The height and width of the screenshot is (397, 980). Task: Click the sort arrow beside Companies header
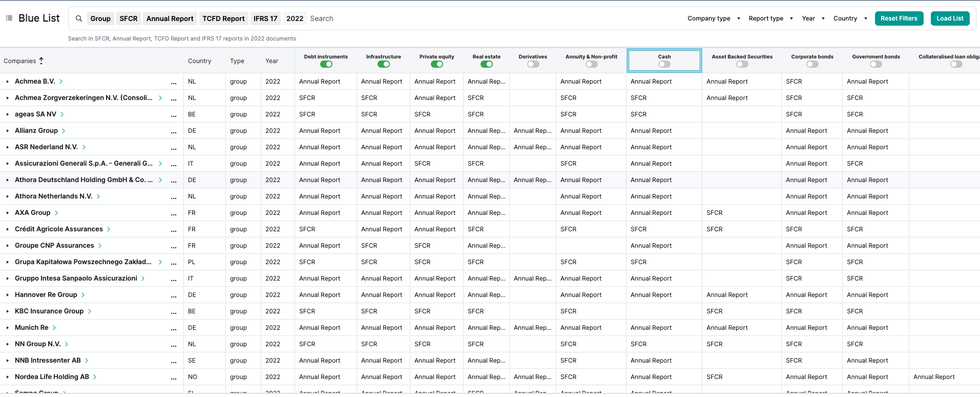[x=41, y=61]
